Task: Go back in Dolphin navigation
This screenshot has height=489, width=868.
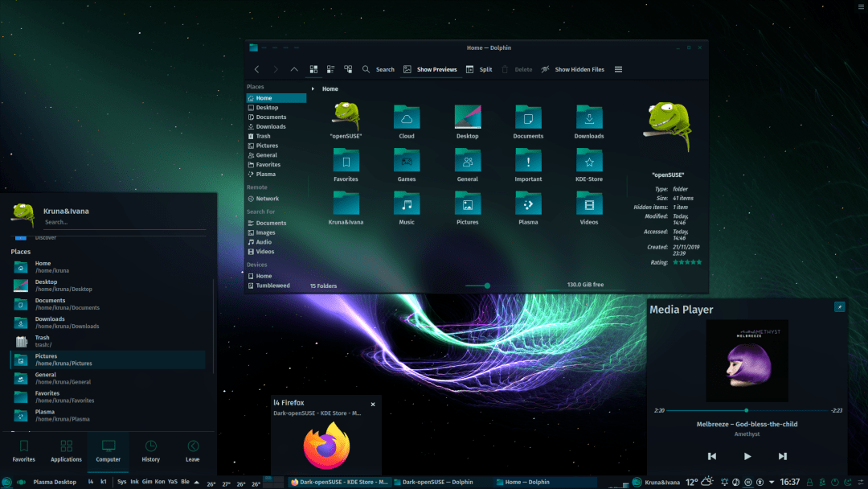Action: pyautogui.click(x=257, y=69)
